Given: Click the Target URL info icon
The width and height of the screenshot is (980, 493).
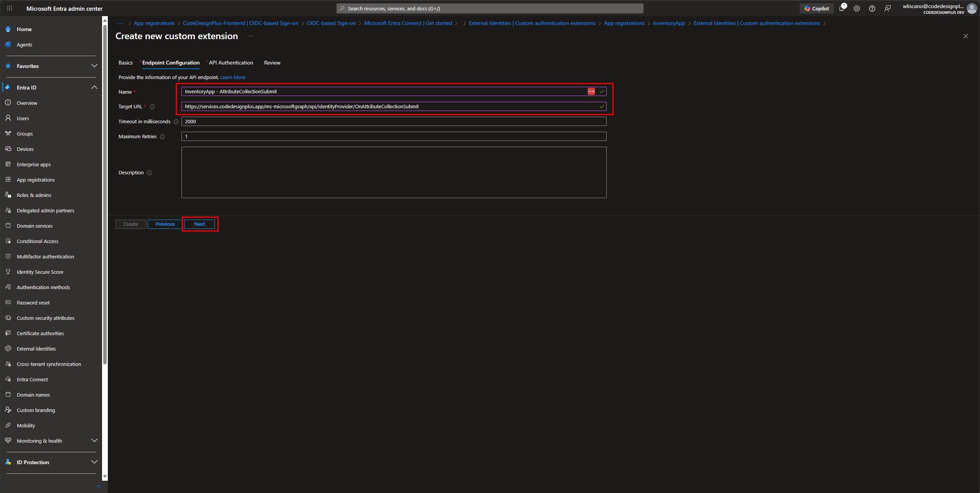Looking at the screenshot, I should coord(152,107).
